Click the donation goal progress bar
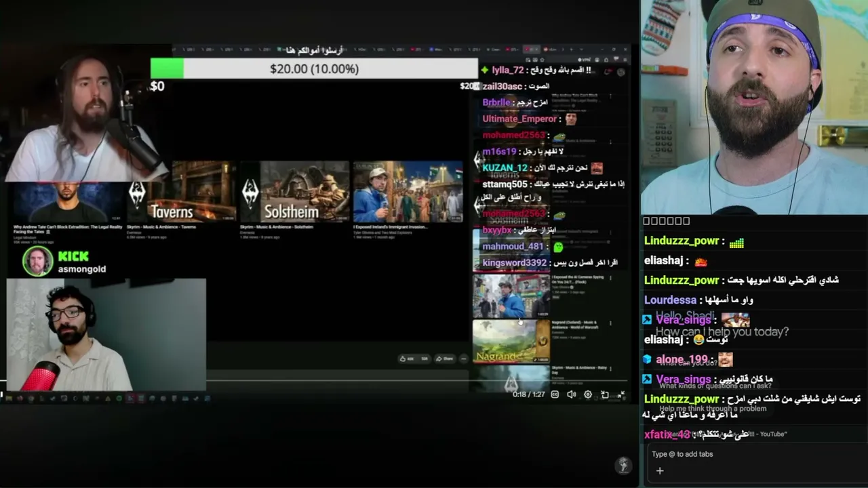The width and height of the screenshot is (868, 488). (314, 68)
